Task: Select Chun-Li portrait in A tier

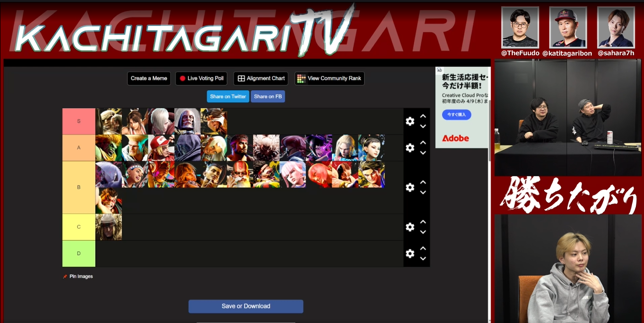Action: (372, 148)
